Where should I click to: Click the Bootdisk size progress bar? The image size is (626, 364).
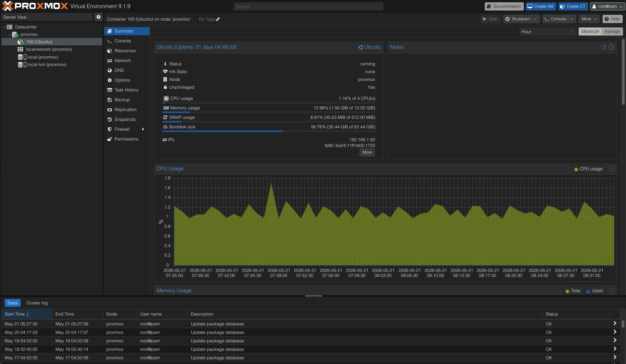pyautogui.click(x=269, y=131)
